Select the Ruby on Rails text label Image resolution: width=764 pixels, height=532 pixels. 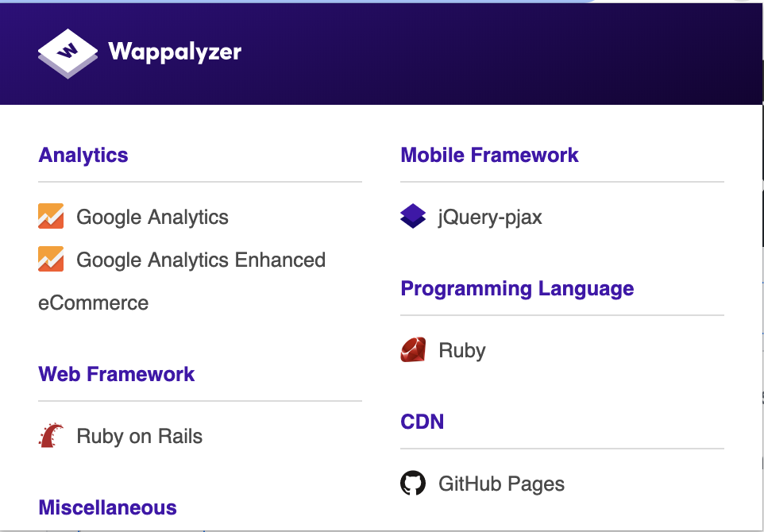click(x=138, y=435)
